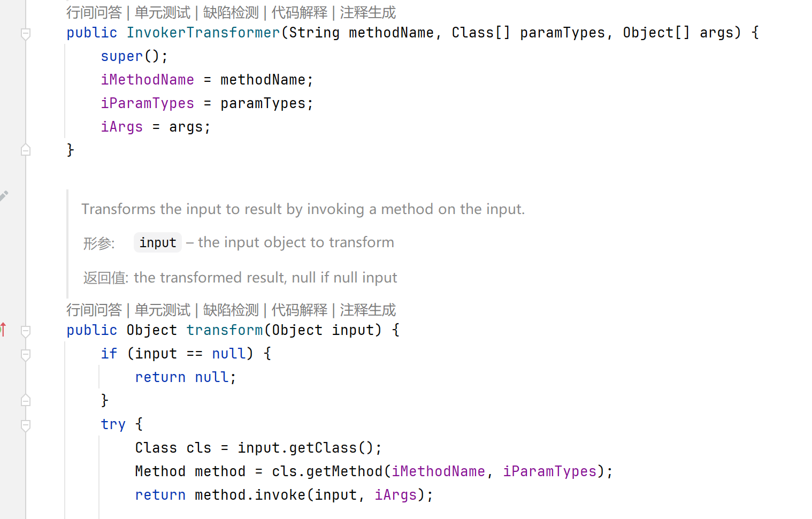Click fold end marker of if block
Screen dimensions: 812x519
coord(25,400)
